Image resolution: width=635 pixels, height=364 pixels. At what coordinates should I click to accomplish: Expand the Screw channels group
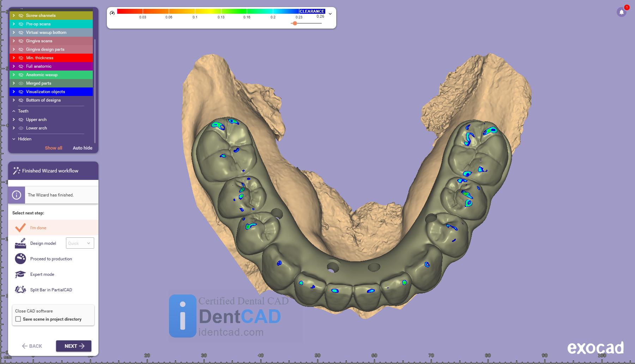[14, 16]
